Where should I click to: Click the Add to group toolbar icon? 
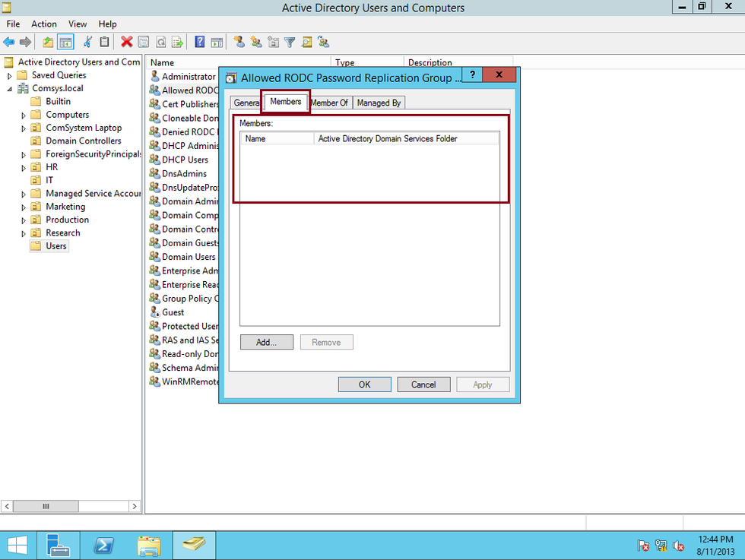pos(324,43)
